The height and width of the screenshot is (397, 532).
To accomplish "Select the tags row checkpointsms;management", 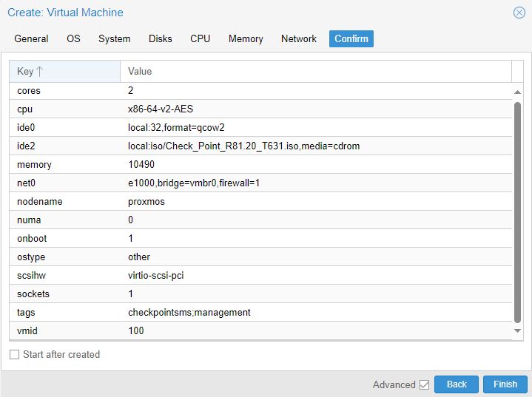I will (x=189, y=313).
